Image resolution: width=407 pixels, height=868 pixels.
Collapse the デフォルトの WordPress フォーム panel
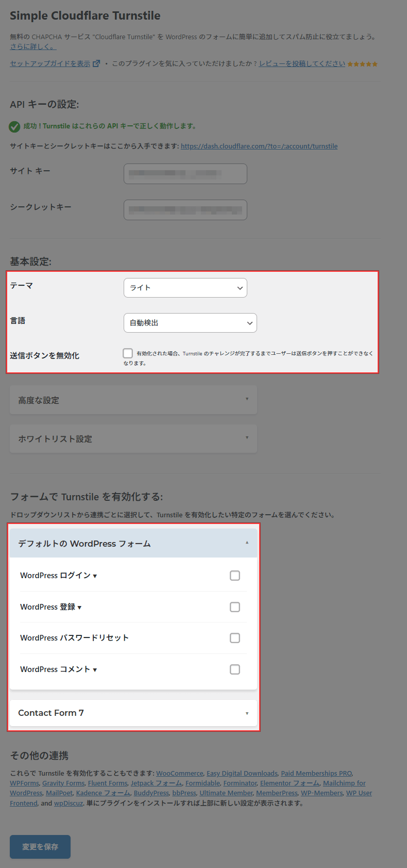pos(133,543)
